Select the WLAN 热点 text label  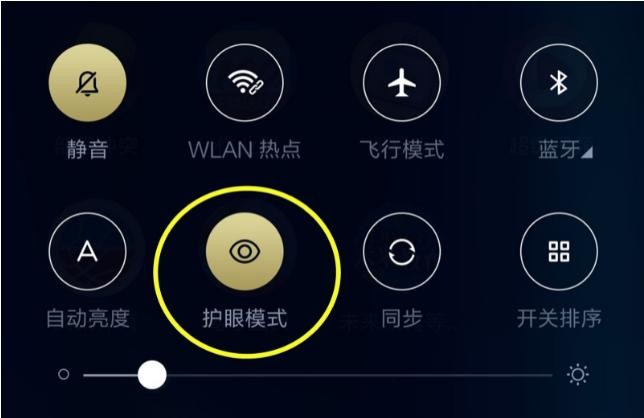click(245, 149)
